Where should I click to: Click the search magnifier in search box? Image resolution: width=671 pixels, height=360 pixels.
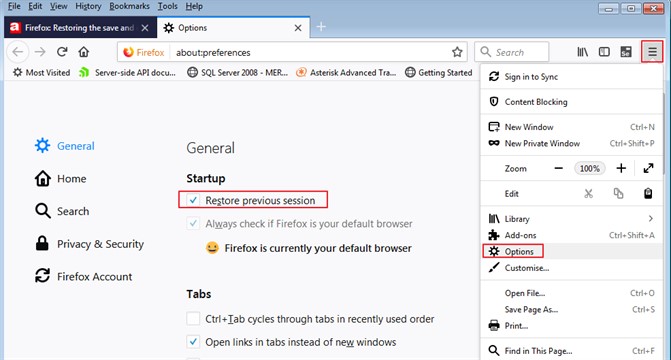point(485,52)
